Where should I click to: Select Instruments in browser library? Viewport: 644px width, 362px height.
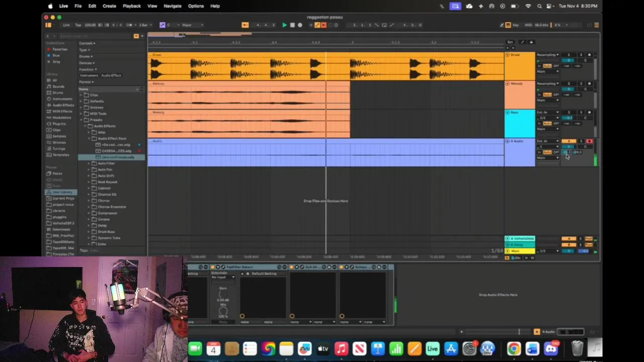click(62, 99)
